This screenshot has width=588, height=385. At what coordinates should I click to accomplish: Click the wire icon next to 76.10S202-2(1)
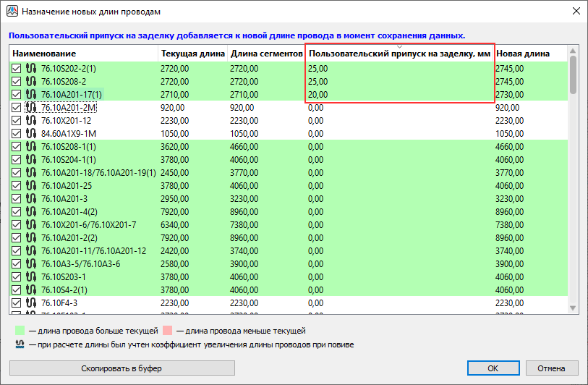point(31,68)
